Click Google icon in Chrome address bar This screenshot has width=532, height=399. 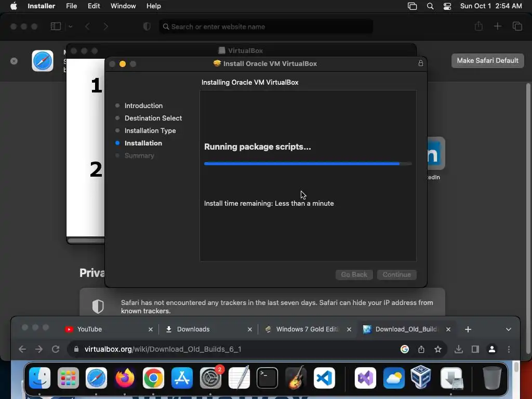[x=404, y=349]
